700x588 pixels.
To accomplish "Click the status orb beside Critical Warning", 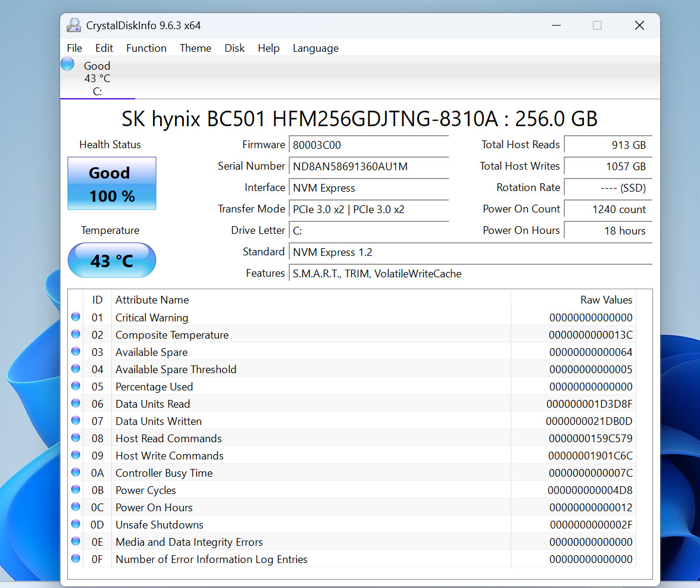I will pos(76,317).
